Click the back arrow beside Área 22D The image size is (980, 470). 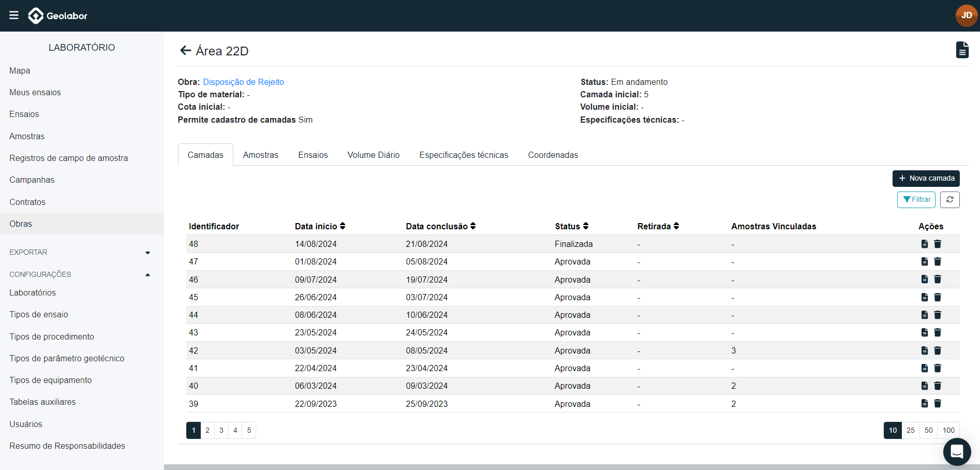coord(185,51)
